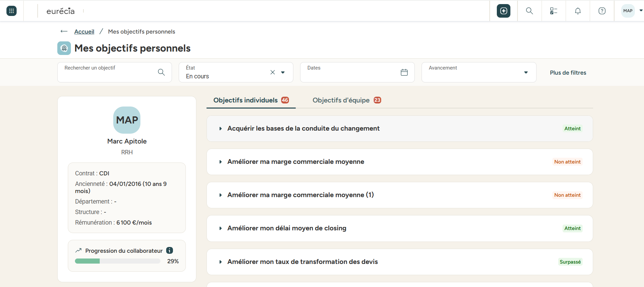Screen dimensions: 644x287
Task: Open the apps grid launcher icon
Action: coord(12,11)
